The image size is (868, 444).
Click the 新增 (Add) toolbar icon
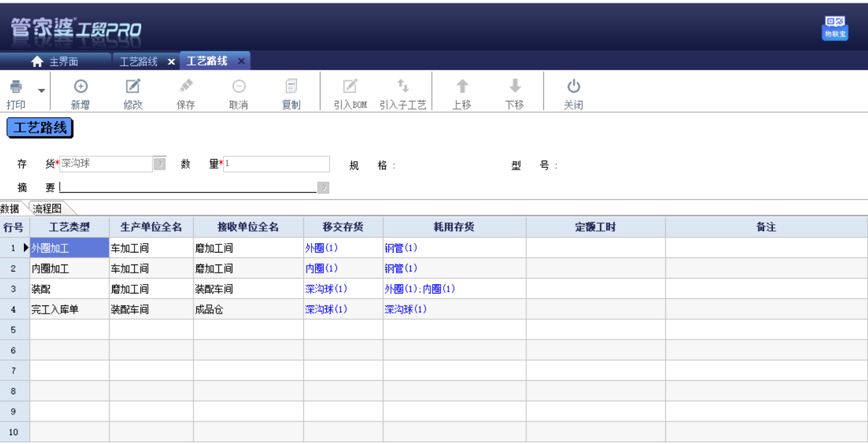(81, 87)
